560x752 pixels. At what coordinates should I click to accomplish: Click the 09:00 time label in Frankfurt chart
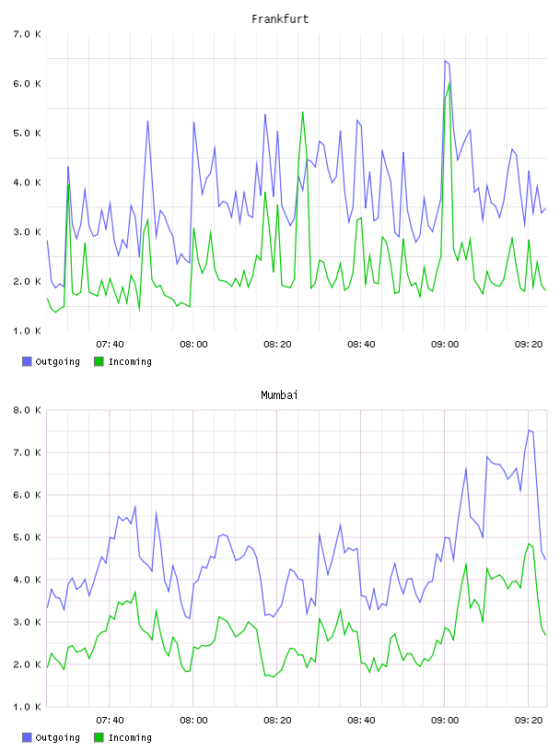coord(445,345)
